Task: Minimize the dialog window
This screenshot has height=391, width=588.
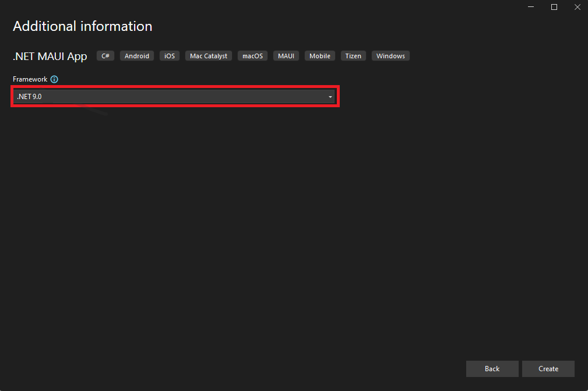Action: (531, 7)
